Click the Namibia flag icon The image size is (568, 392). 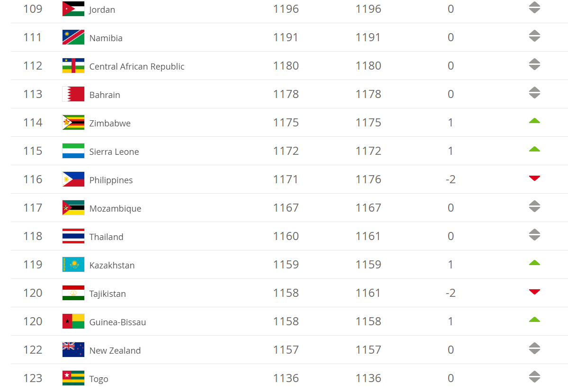73,37
